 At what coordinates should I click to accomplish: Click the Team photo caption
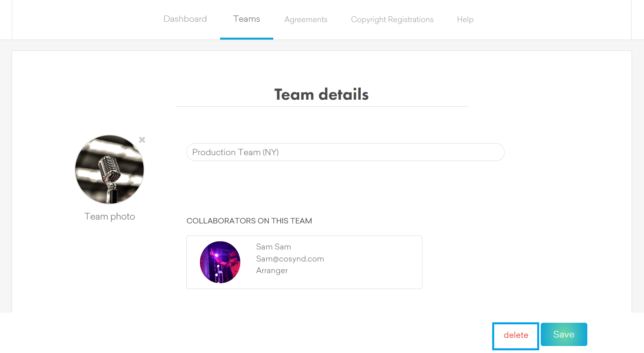point(110,216)
